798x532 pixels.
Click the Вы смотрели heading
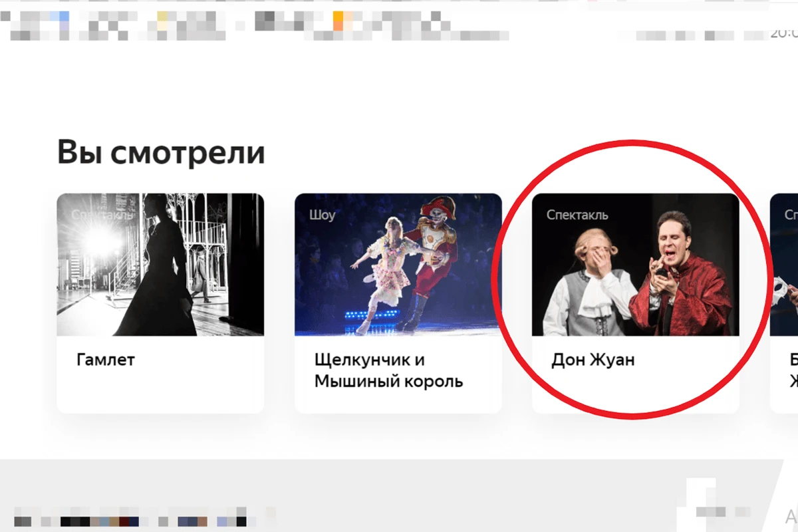point(161,152)
